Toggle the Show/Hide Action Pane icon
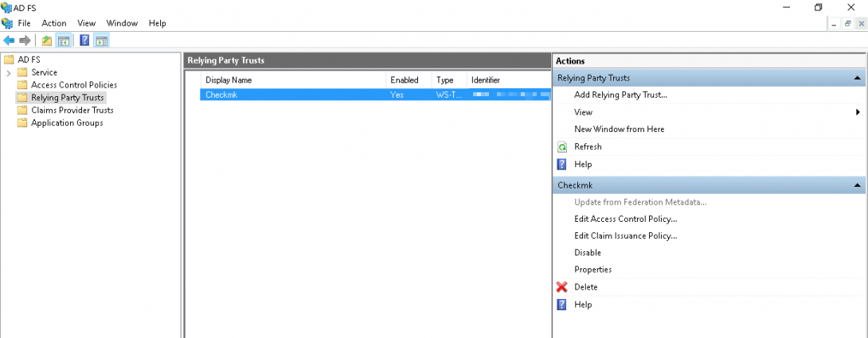Image resolution: width=868 pixels, height=338 pixels. (x=101, y=41)
